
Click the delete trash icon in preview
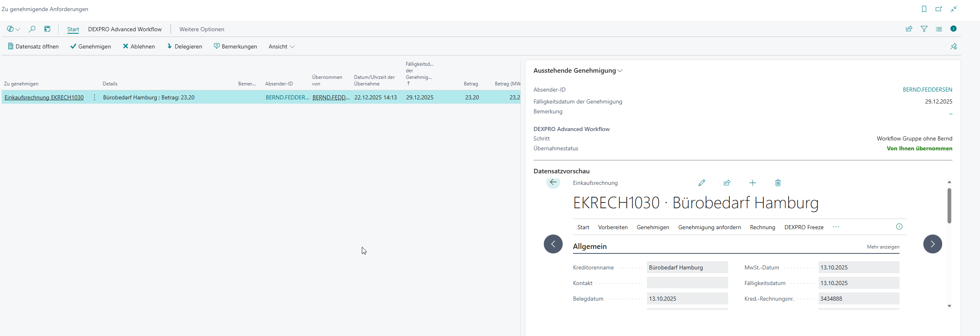(x=778, y=183)
